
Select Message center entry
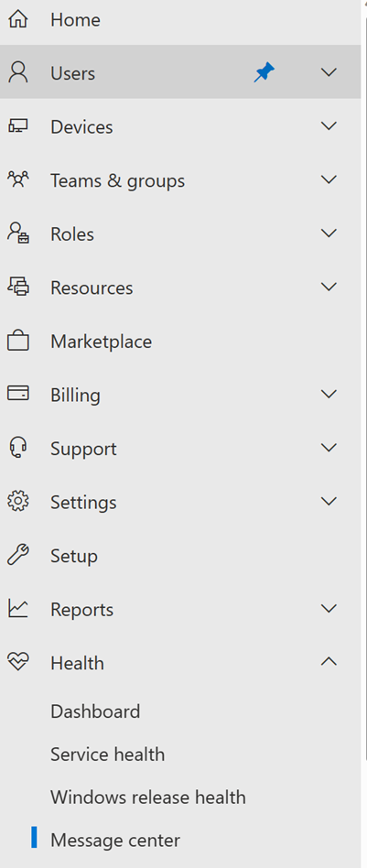(115, 841)
